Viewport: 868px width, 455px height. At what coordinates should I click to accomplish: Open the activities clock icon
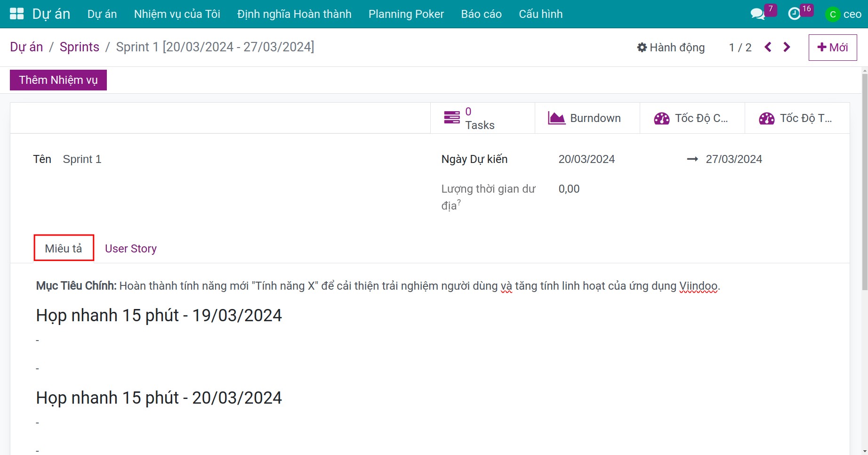(794, 14)
